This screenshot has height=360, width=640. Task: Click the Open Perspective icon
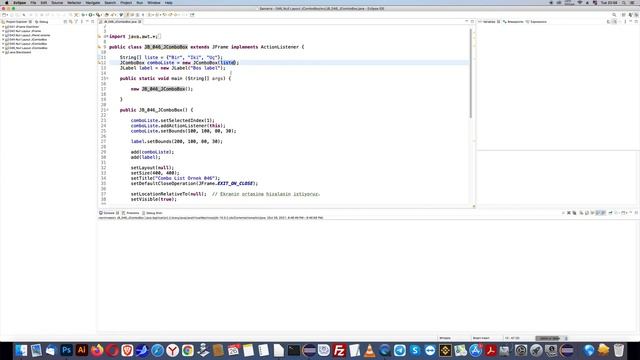tap(623, 15)
